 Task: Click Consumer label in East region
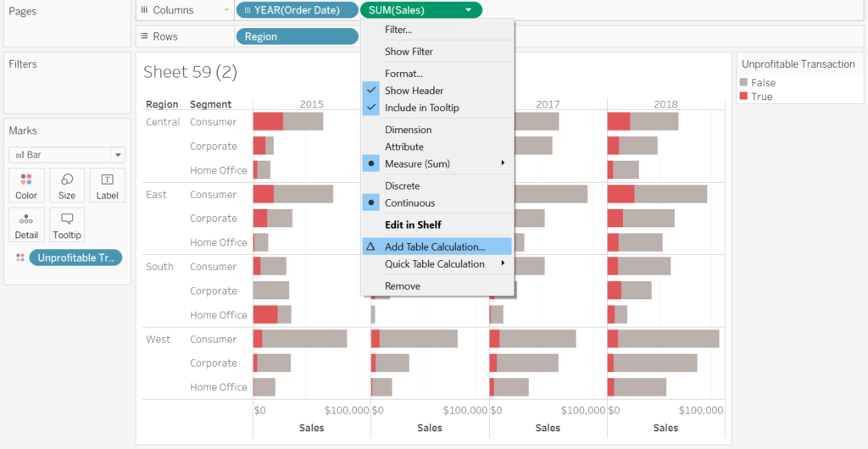point(213,195)
